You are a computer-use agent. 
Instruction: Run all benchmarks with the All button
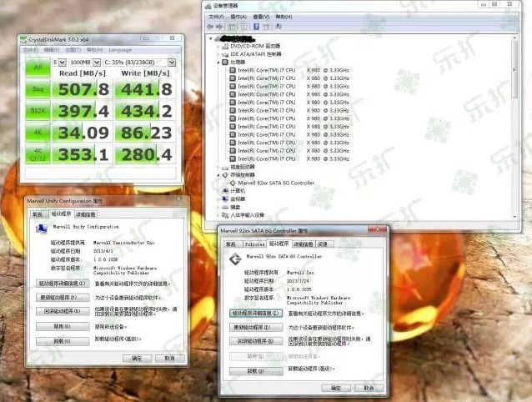click(38, 68)
